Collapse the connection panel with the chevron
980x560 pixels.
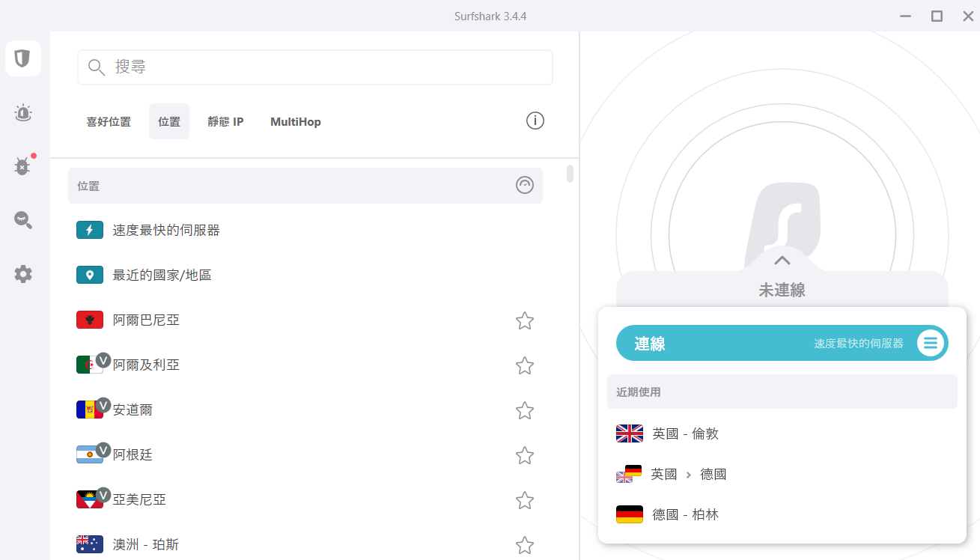click(782, 261)
